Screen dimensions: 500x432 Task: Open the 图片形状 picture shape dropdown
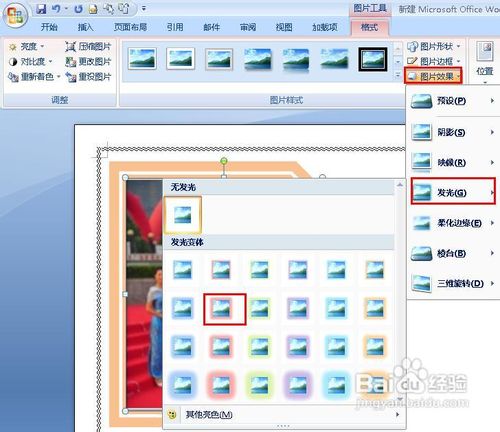434,47
